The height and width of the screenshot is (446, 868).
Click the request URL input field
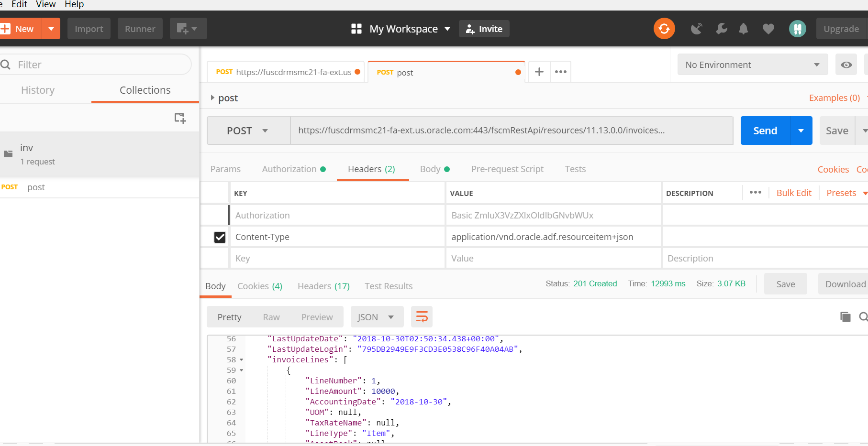tap(511, 131)
